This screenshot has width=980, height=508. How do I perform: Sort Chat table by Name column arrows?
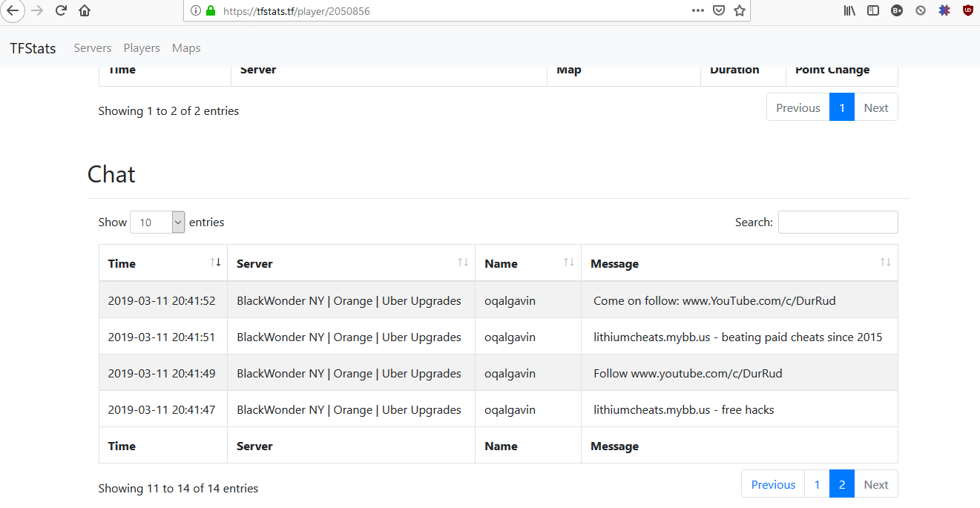click(x=569, y=263)
